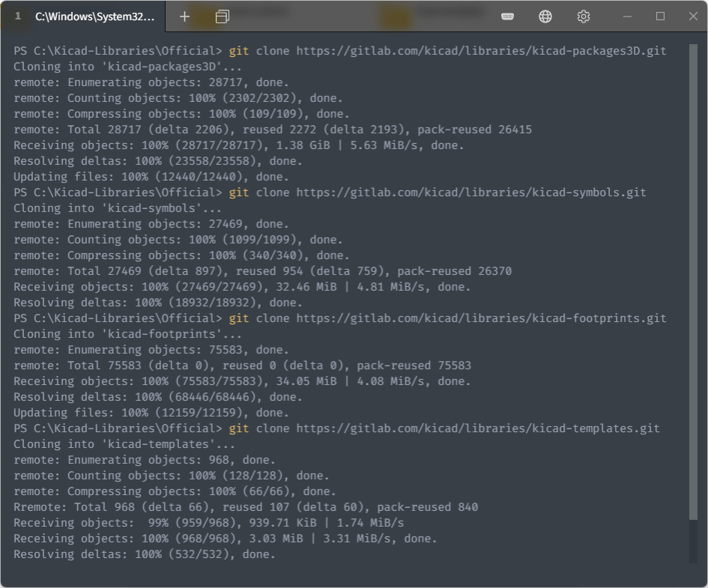Click line "Enumerating objects: 75583, done."
This screenshot has height=588, width=708.
click(x=151, y=350)
